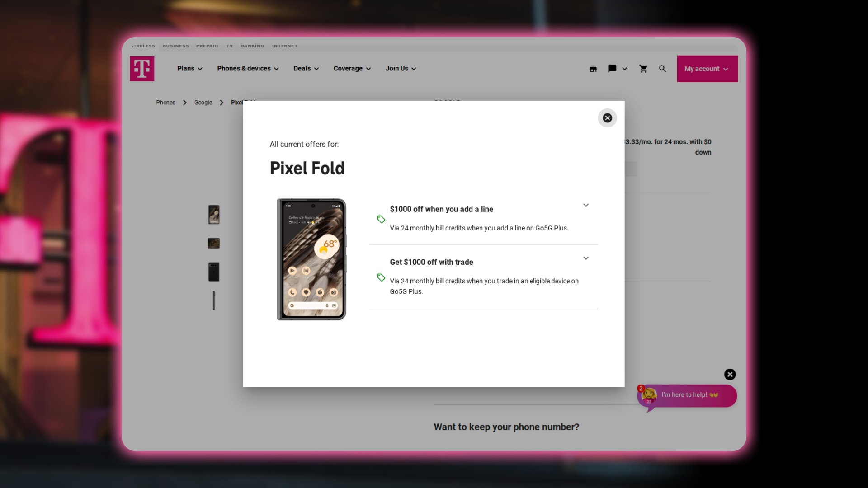Click the PREPAID top navigation link
Viewport: 868px width, 488px height.
(207, 46)
